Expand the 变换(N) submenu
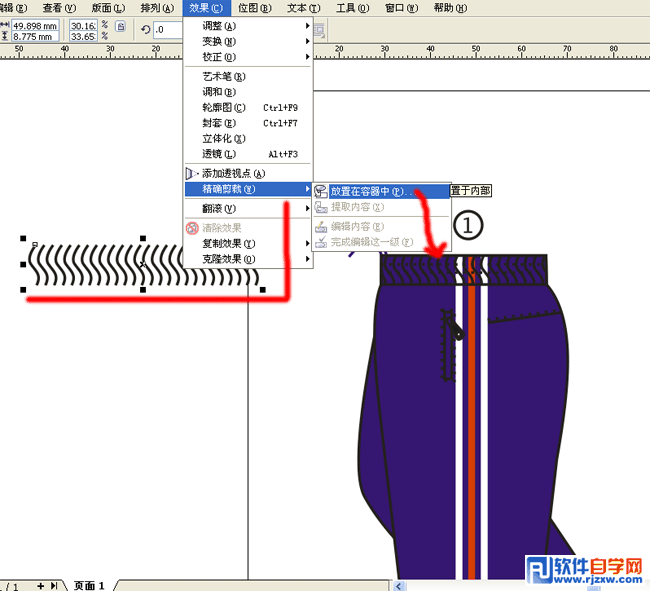Viewport: 650px width, 591px height. [248, 41]
